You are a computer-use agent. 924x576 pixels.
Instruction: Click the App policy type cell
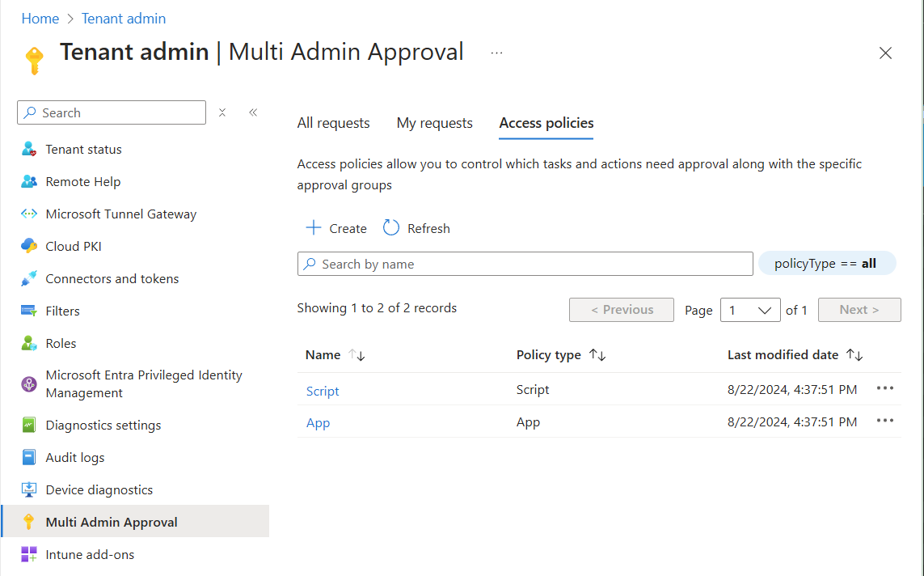528,422
